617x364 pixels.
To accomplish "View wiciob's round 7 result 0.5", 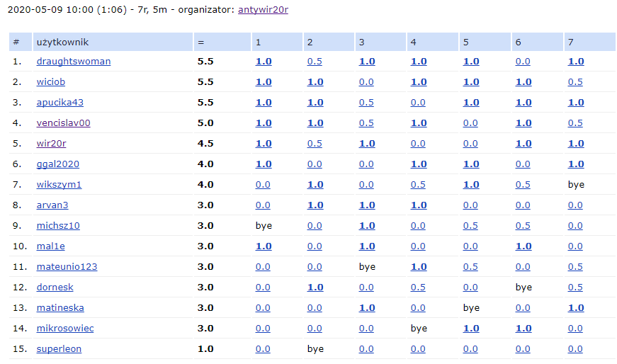I will (x=575, y=82).
